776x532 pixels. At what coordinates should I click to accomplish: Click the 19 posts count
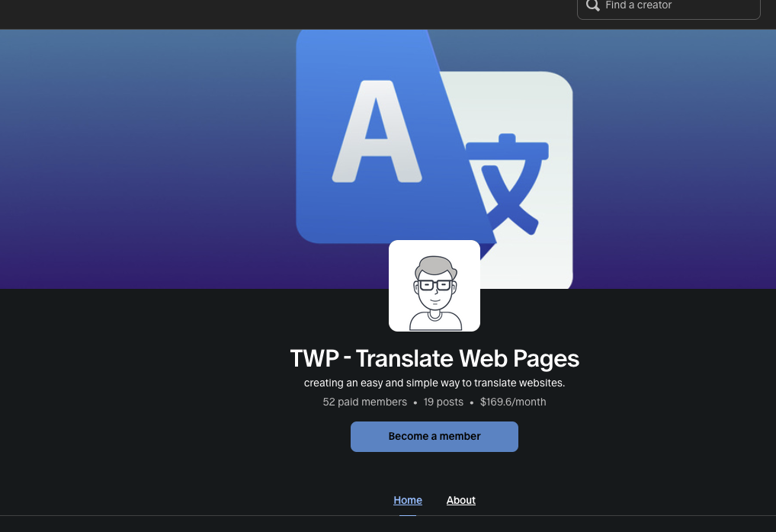[x=443, y=402]
